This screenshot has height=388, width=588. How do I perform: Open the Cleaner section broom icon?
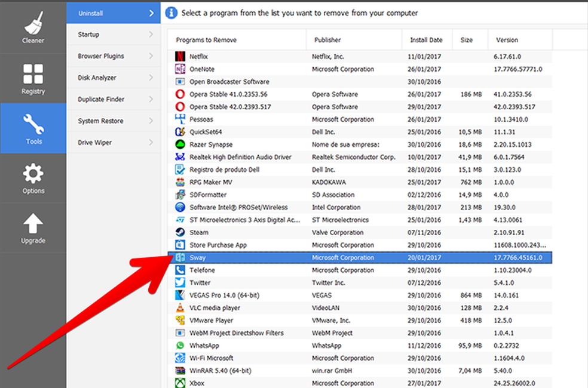coord(33,23)
